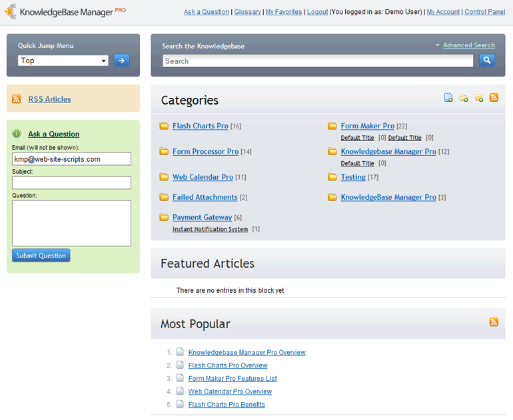Open the Web Calendar Pro Overview article
This screenshot has width=513, height=420.
230,391
